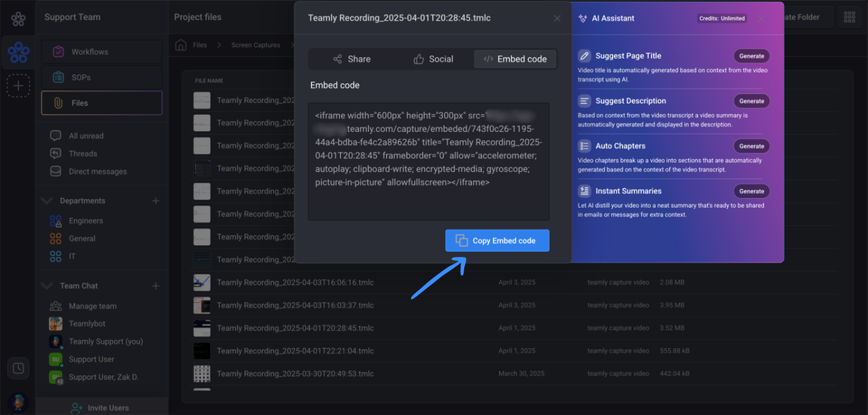This screenshot has width=868, height=415.
Task: Open Workflows in the sidebar
Action: (102, 51)
